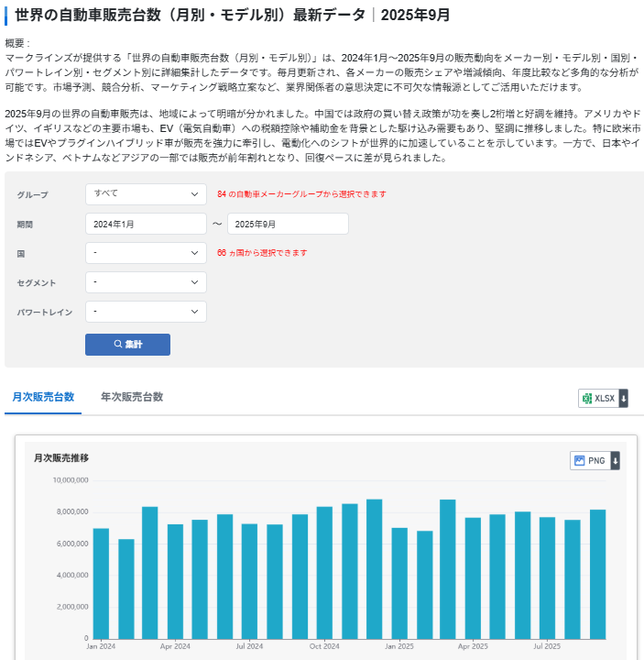Switch to the 月次販売台数 tab
644x660 pixels.
(43, 397)
